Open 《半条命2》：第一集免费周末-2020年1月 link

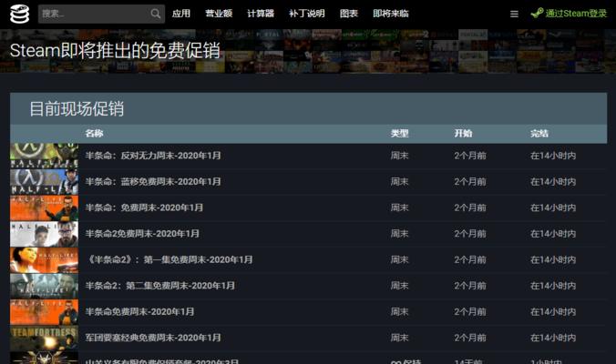(169, 259)
